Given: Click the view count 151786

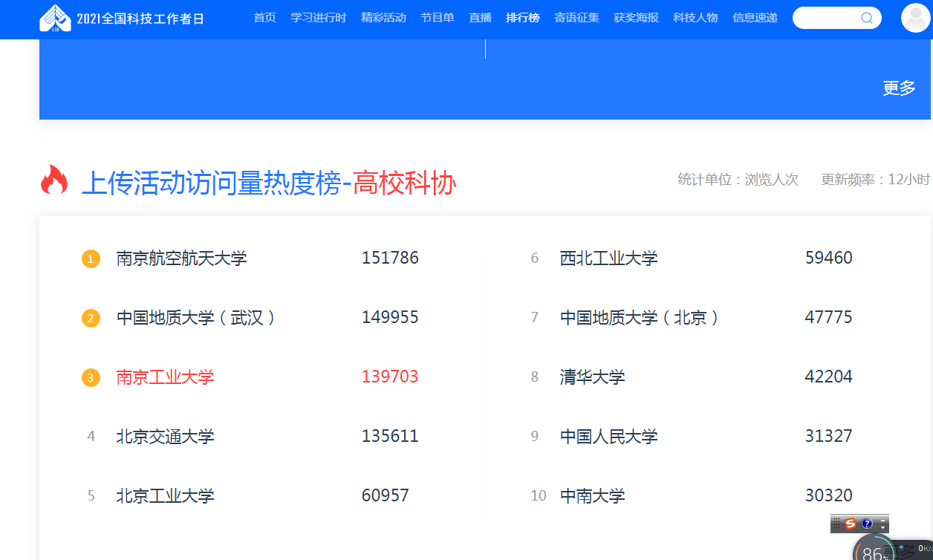Looking at the screenshot, I should point(390,258).
